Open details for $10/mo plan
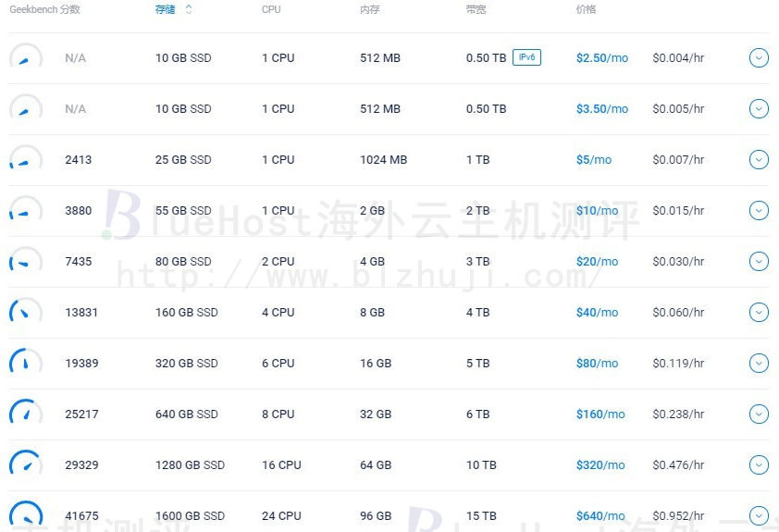The image size is (779, 532). (759, 211)
